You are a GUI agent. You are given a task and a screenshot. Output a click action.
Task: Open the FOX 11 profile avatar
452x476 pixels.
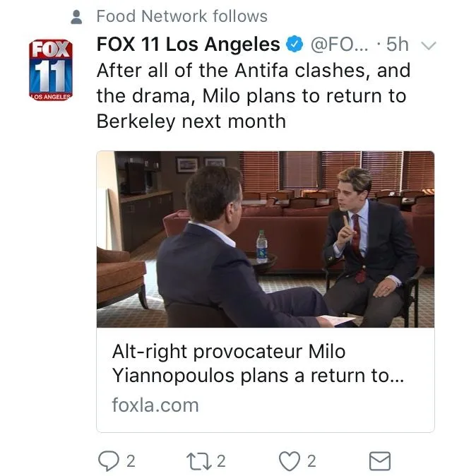click(x=50, y=71)
